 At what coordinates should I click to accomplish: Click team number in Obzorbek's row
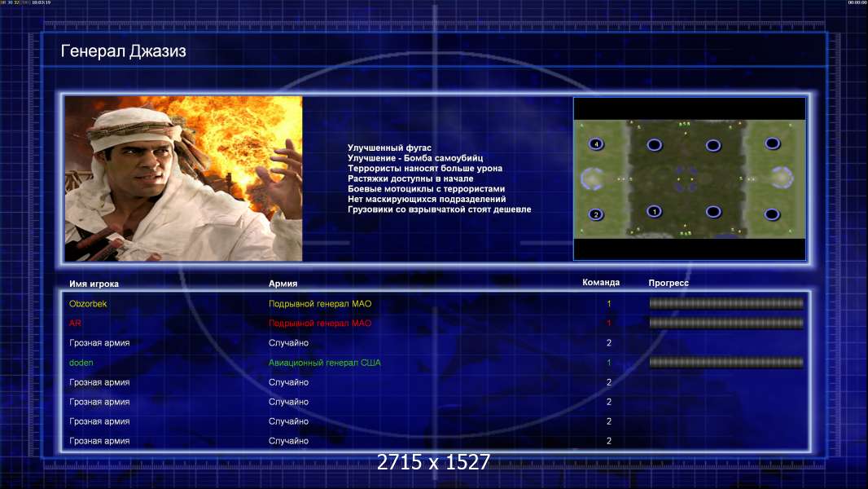pyautogui.click(x=609, y=303)
